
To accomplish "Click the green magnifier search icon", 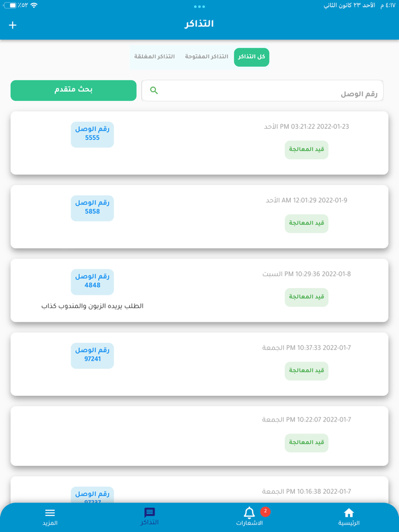I will point(153,91).
